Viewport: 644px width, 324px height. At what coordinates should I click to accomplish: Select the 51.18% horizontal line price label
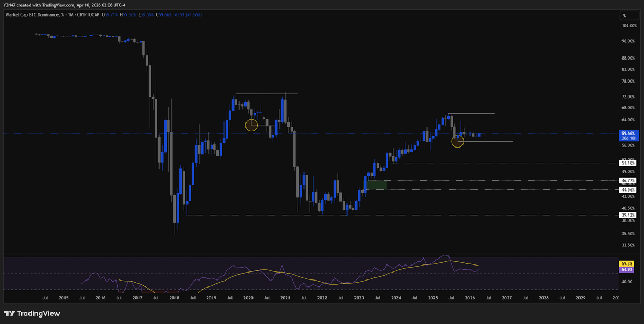tap(628, 163)
